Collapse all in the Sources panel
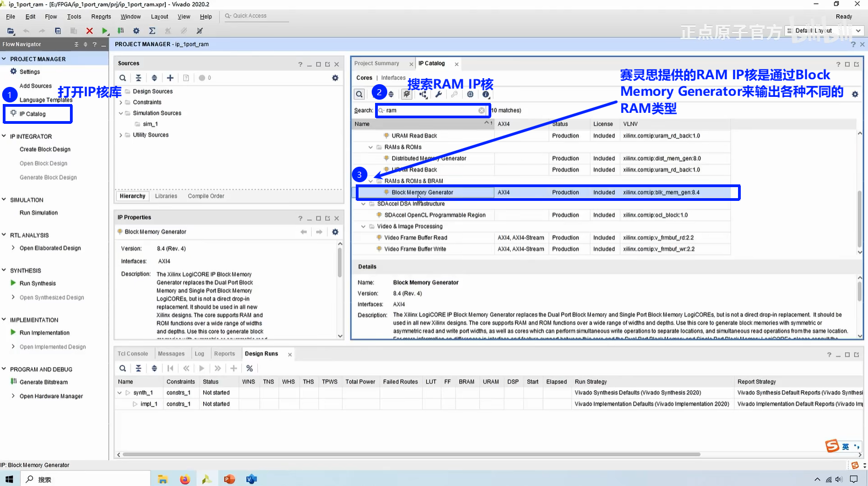Viewport: 868px width, 486px height. coord(138,78)
